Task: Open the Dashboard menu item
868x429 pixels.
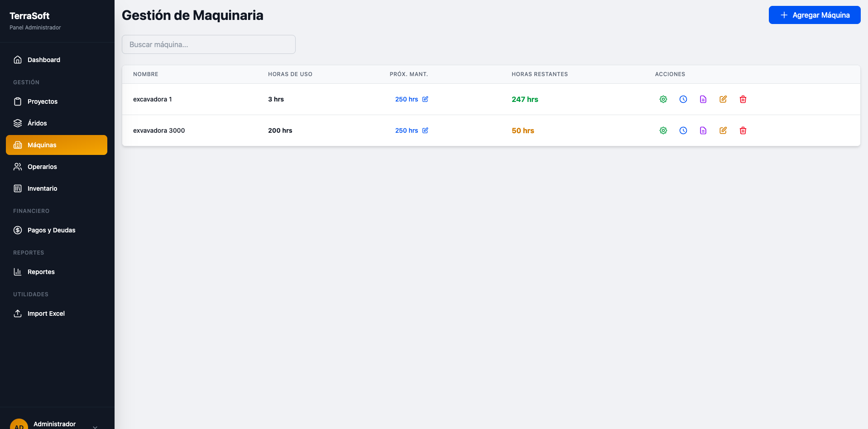Action: pos(43,60)
